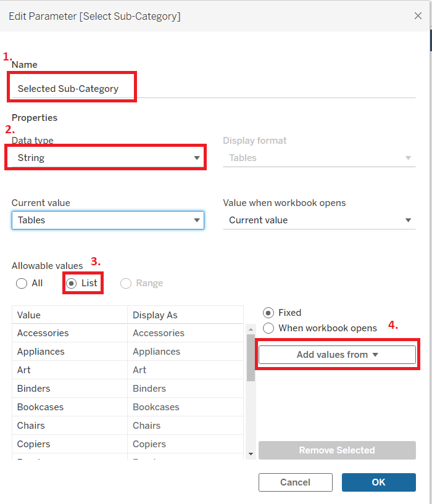Select the All allowable values radio button
The width and height of the screenshot is (432, 504).
point(22,284)
